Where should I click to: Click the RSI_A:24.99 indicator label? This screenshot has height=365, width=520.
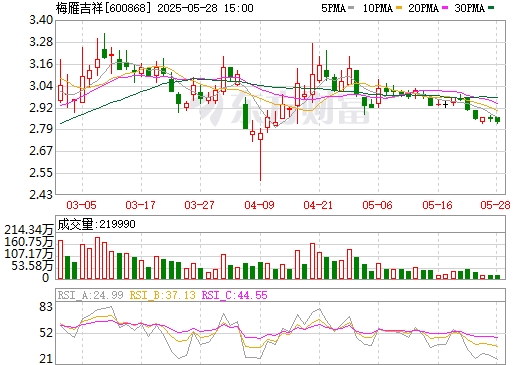pyautogui.click(x=91, y=295)
